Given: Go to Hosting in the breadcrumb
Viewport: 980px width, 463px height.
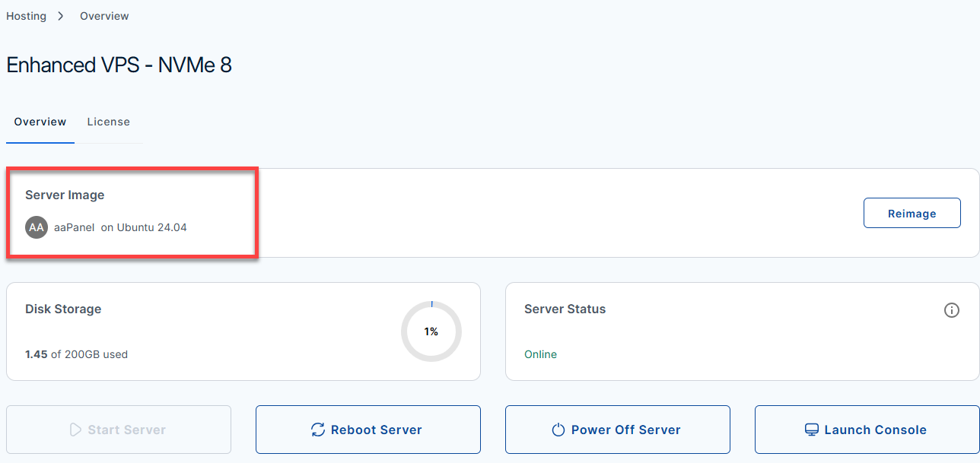Looking at the screenshot, I should 26,16.
